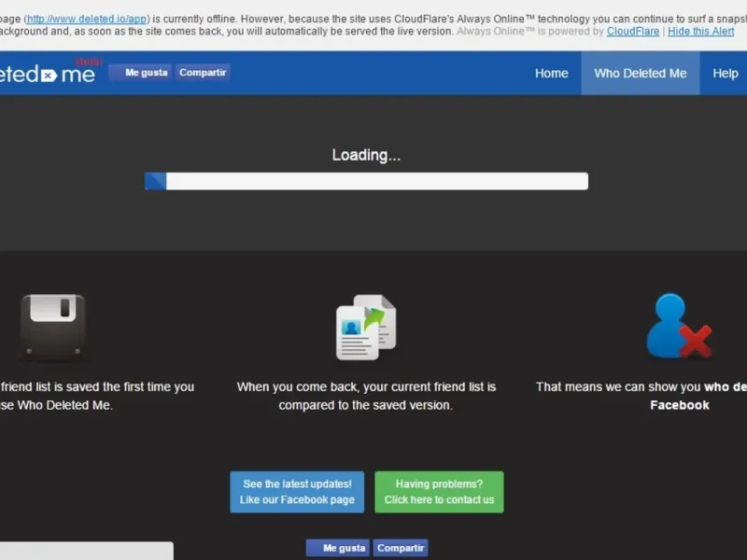Click the Deleted Me logo
The height and width of the screenshot is (560, 747).
pos(48,74)
